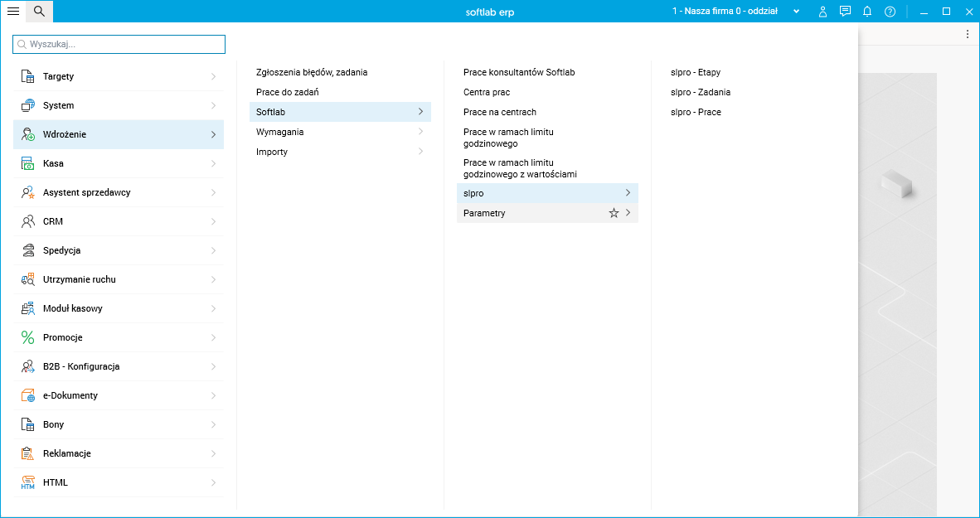Expand the Softlab submenu chevron
980x518 pixels.
click(x=420, y=112)
